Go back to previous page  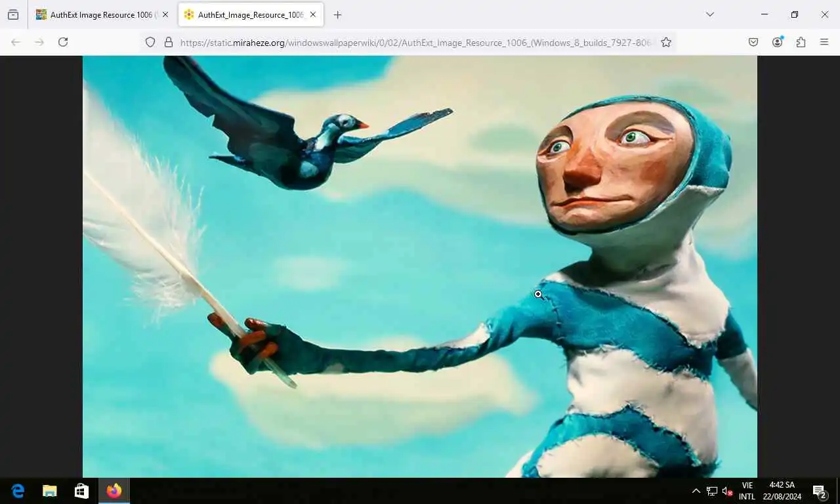click(16, 42)
